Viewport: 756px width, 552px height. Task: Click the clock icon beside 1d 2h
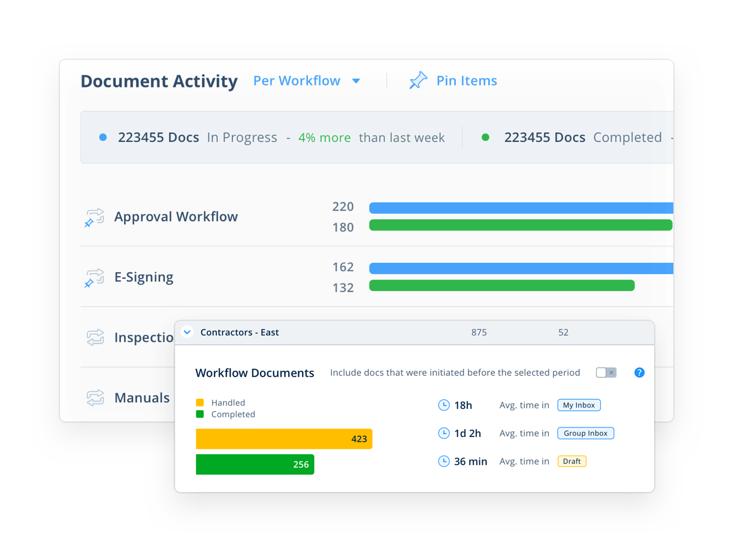coord(444,433)
